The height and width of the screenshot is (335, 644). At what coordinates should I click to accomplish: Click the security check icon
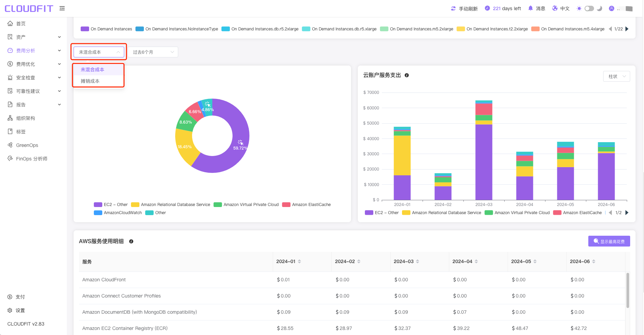coord(10,77)
